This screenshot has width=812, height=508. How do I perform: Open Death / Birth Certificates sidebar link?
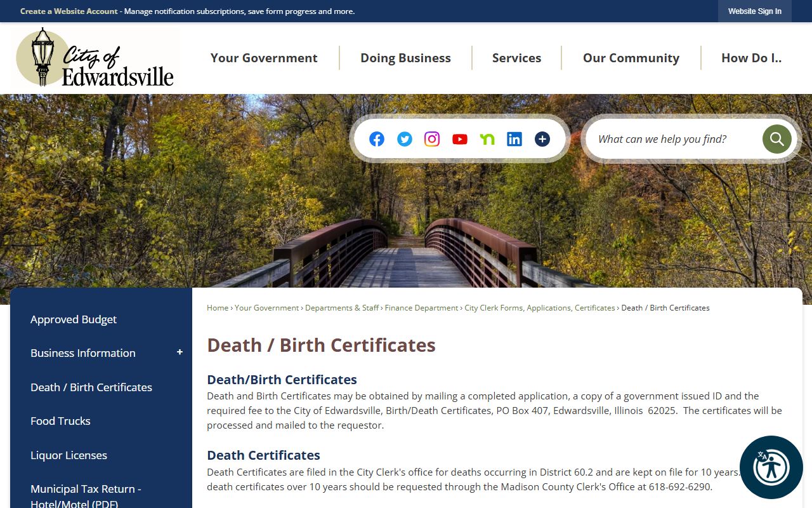tap(91, 387)
